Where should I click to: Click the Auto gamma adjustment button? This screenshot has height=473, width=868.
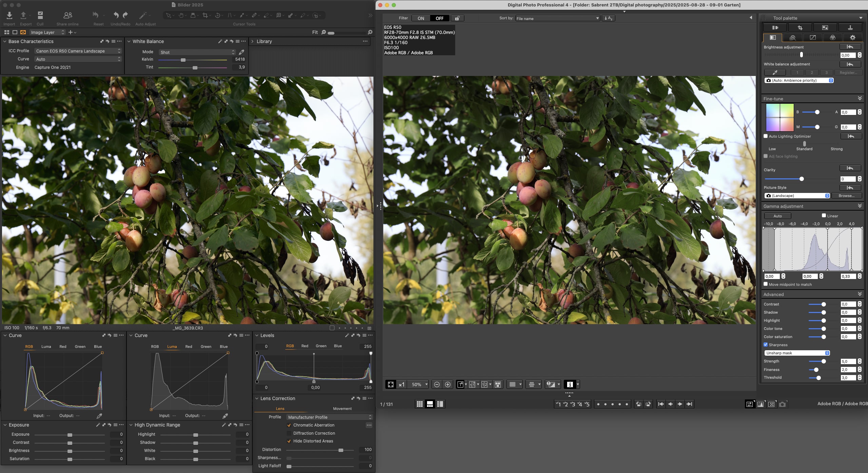coord(777,216)
